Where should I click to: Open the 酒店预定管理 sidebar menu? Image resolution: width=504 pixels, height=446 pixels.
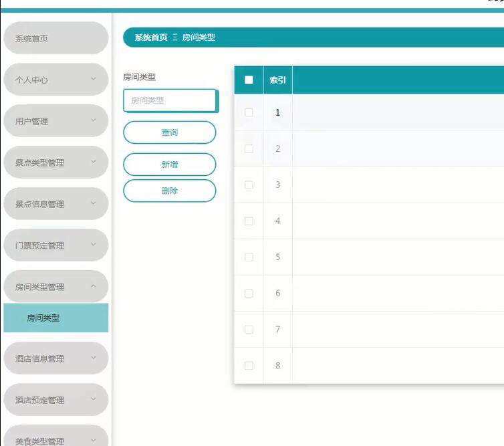click(55, 400)
